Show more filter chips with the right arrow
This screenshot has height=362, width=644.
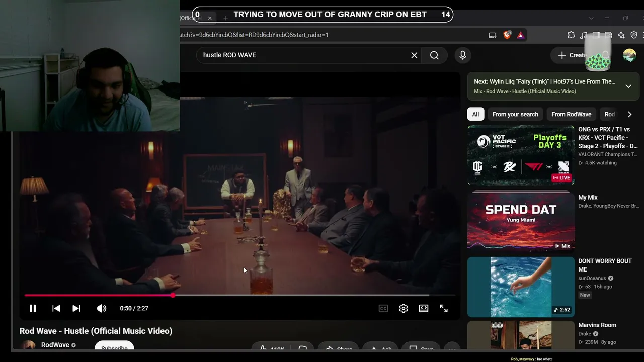(629, 114)
